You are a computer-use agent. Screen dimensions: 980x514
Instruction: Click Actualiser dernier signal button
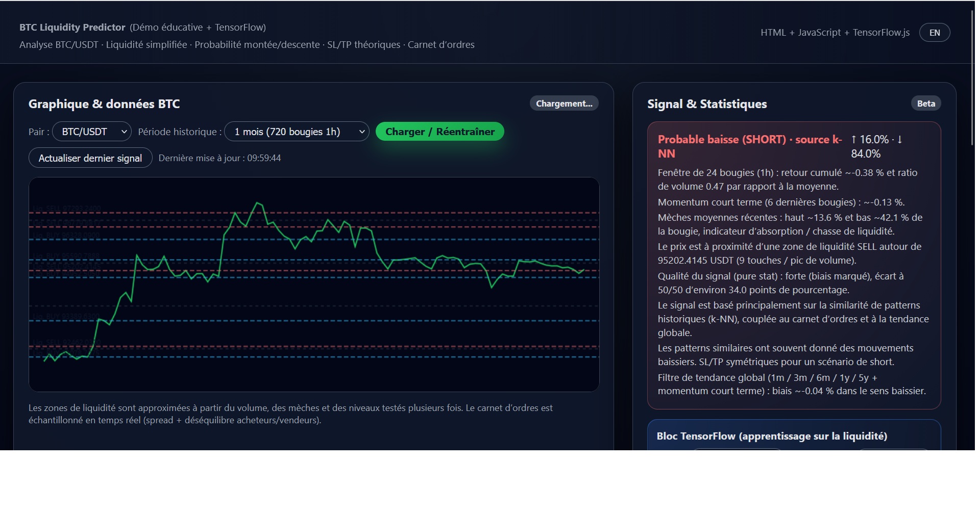point(90,158)
